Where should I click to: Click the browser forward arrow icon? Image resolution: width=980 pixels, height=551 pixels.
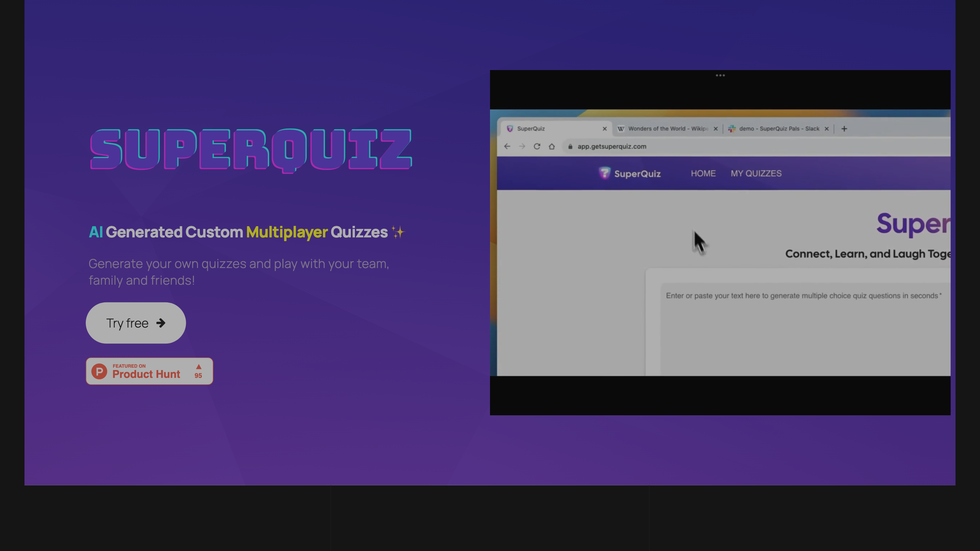point(522,146)
